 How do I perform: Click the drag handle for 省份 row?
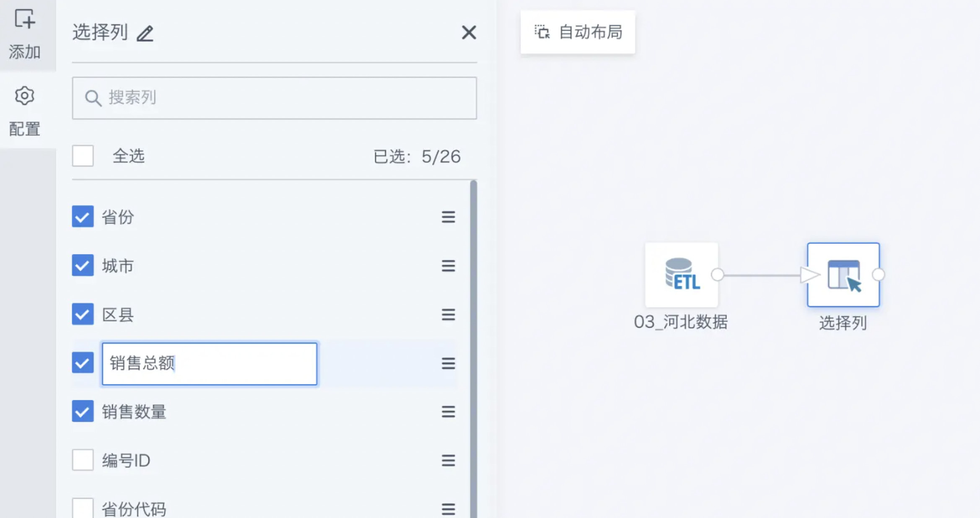448,217
